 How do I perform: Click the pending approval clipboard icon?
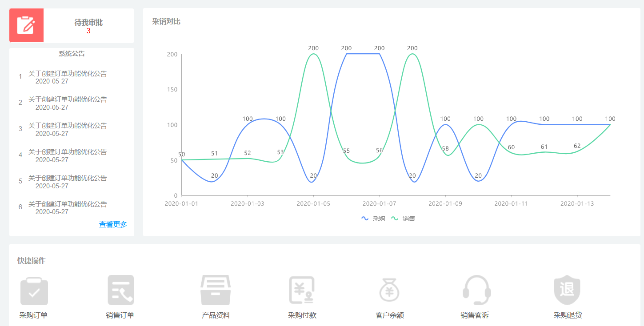26,25
